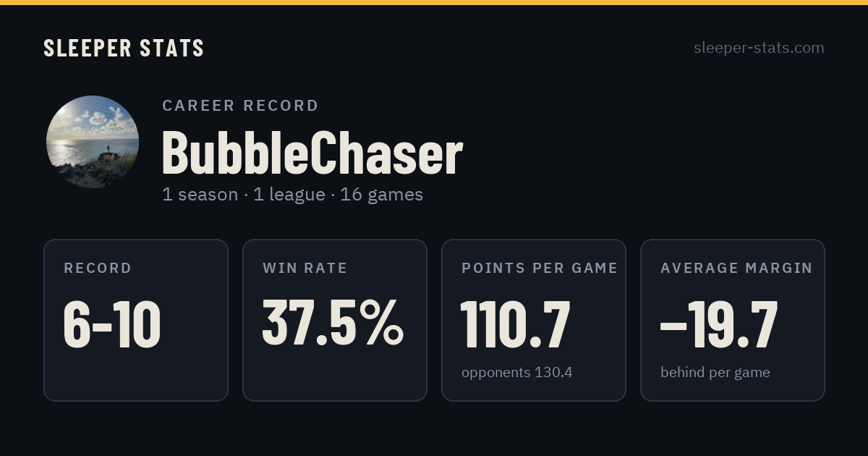Click the 110.7 points value

(x=516, y=324)
